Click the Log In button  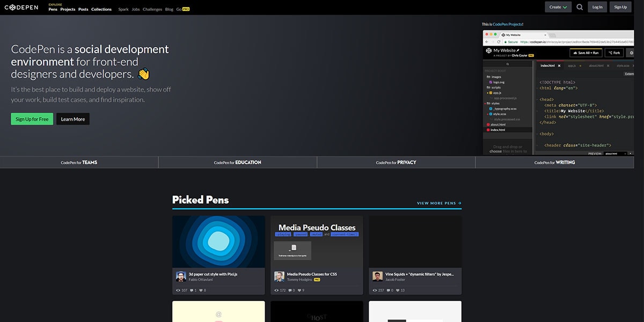pos(597,7)
